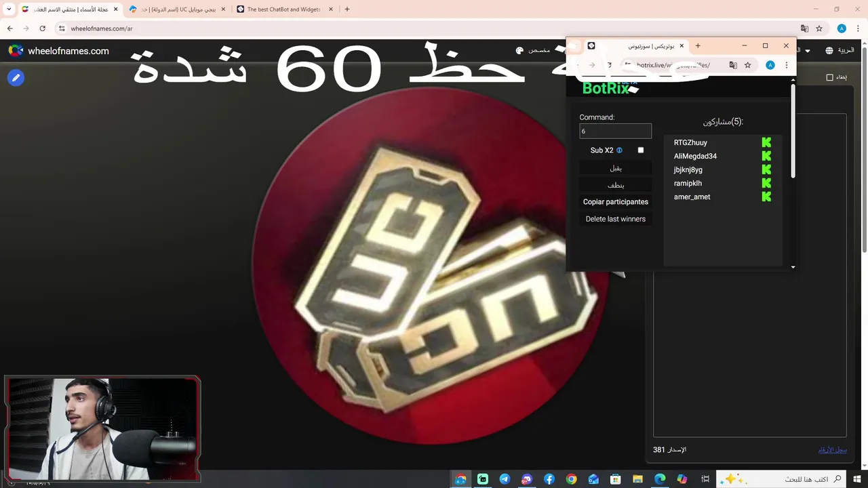868x488 pixels.
Task: Open Microsoft Edge from the taskbar
Action: tap(660, 479)
